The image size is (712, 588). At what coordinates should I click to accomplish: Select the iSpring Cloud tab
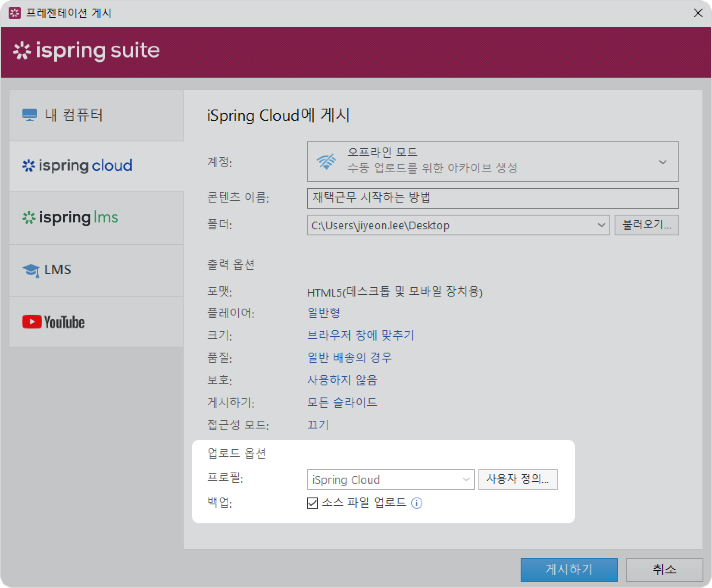pos(96,166)
